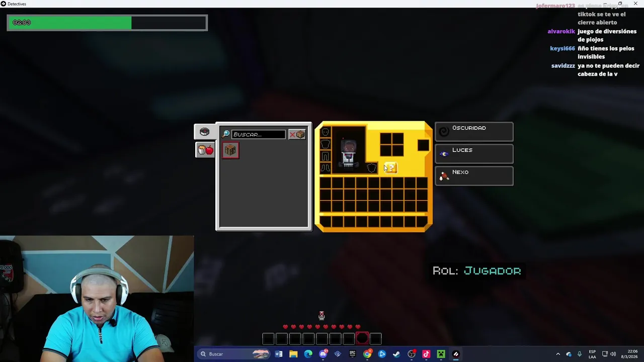The width and height of the screenshot is (644, 362).
Task: Click the Nexo meat icon
Action: pyautogui.click(x=444, y=176)
